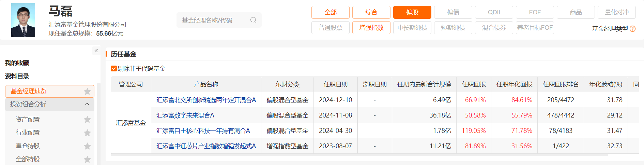The width and height of the screenshot is (644, 165).
Task: Select the 偏股 filter tab
Action: pos(412,12)
